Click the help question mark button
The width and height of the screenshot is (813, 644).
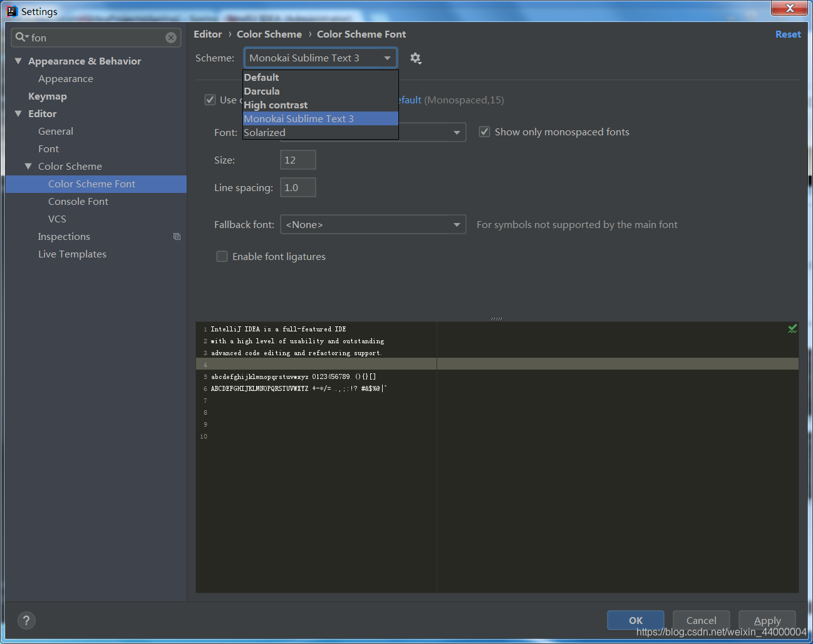pyautogui.click(x=26, y=620)
